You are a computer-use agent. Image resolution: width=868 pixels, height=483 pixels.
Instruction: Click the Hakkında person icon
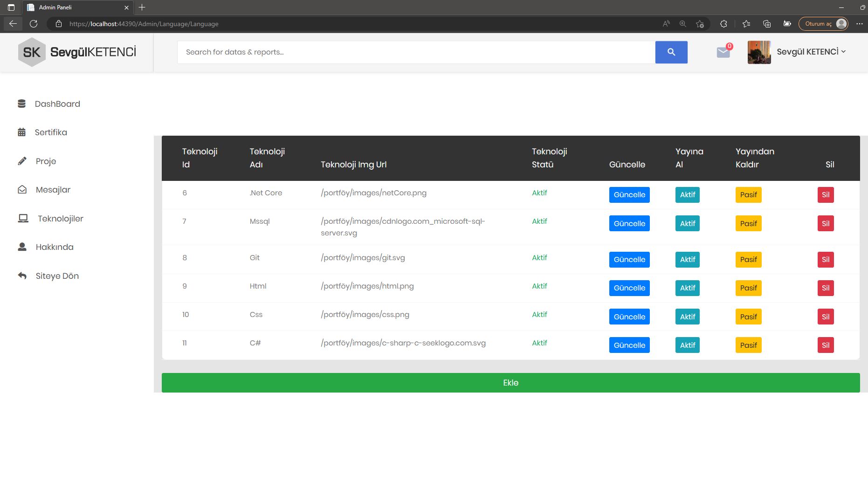(22, 247)
